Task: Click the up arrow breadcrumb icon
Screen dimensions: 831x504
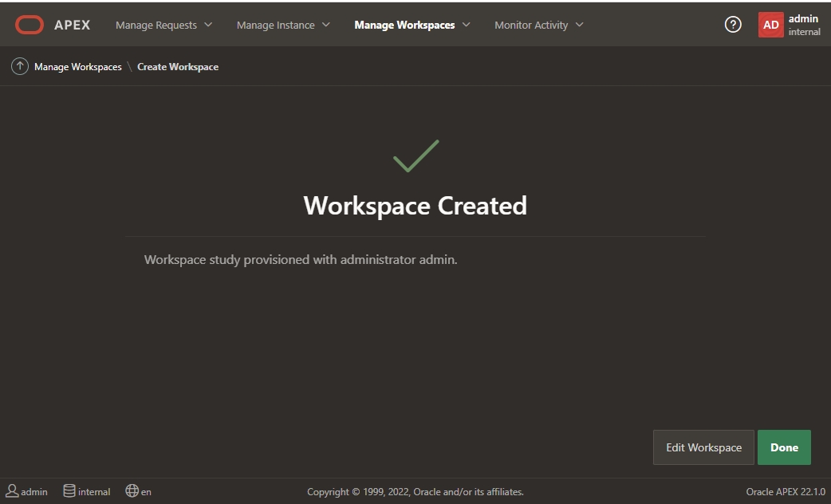Action: click(20, 67)
